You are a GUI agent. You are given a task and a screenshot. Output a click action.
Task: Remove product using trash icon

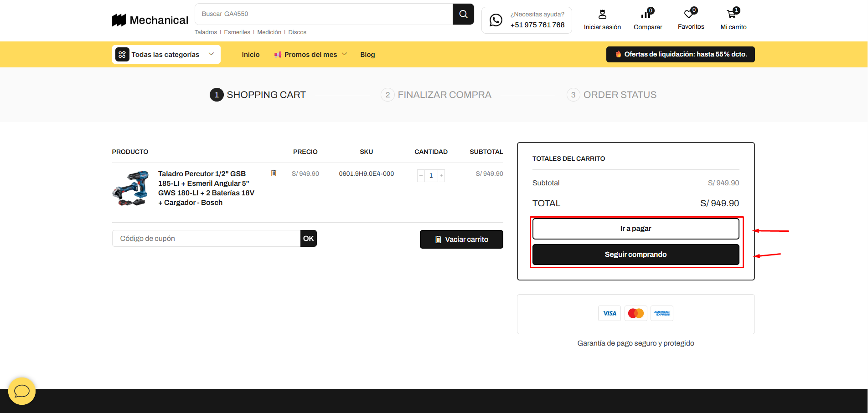pos(274,173)
